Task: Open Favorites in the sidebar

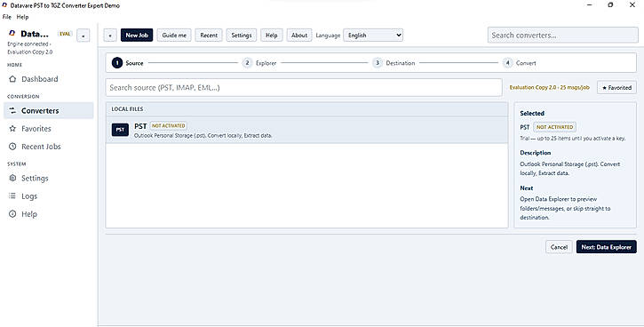Action: [x=49, y=129]
